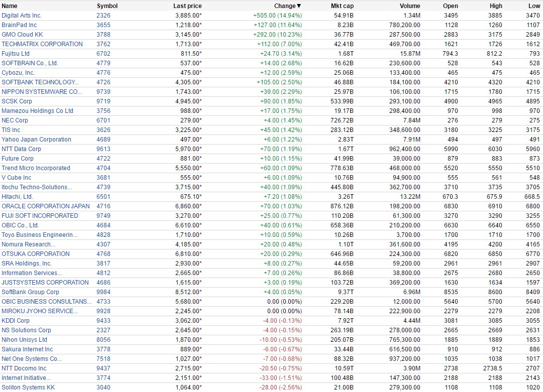Open SCSK Corp stock details
Viewport: 543px width, 392px height.
17,101
